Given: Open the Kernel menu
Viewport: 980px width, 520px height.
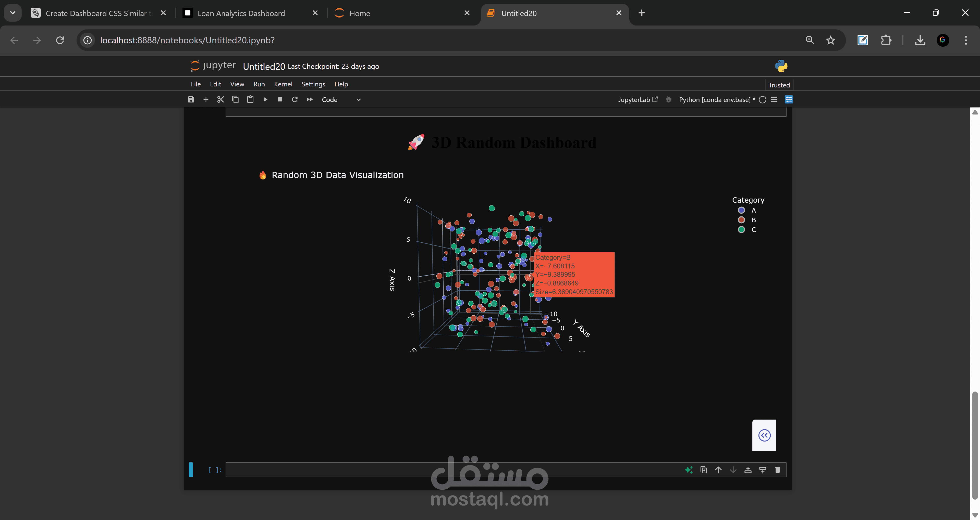Looking at the screenshot, I should tap(283, 84).
